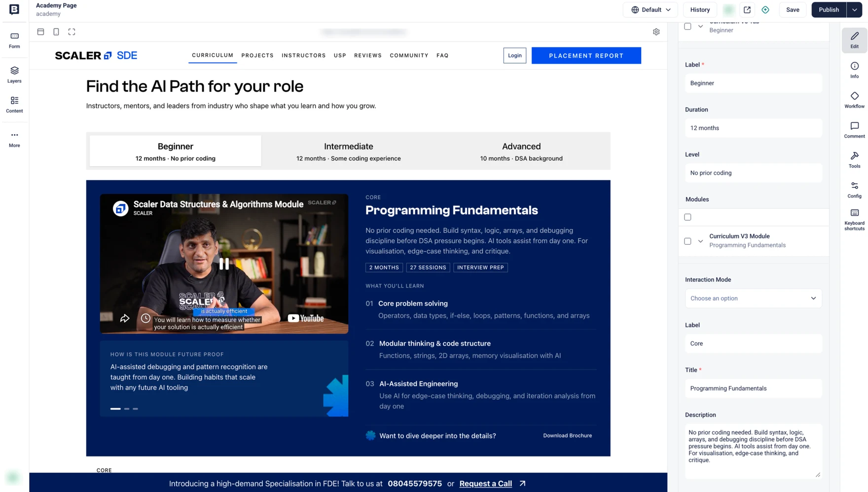Show Keyboard shortcuts

[x=855, y=220]
